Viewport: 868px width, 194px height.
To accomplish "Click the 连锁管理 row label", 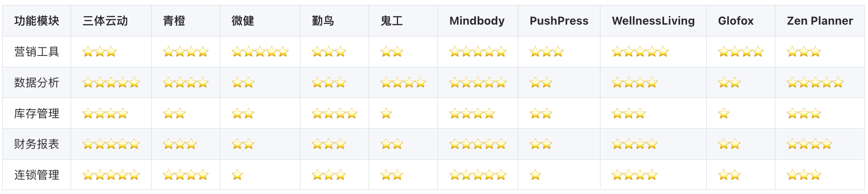I will 36,175.
